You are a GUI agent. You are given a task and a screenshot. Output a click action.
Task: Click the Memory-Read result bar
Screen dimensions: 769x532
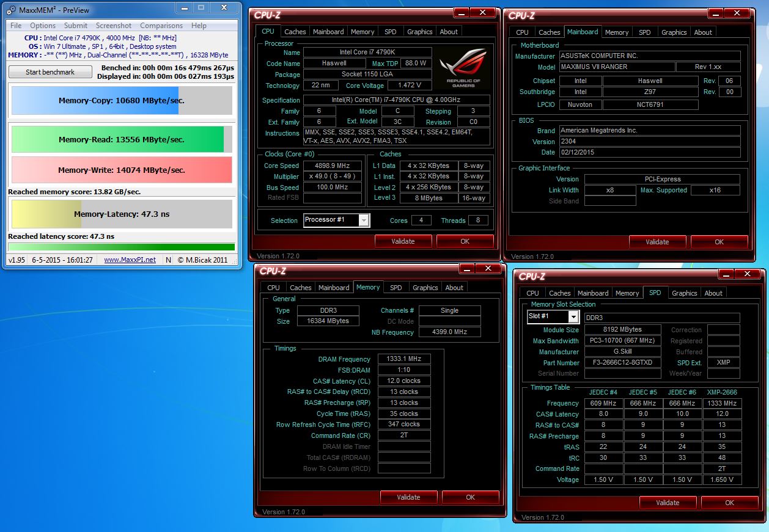(x=122, y=139)
